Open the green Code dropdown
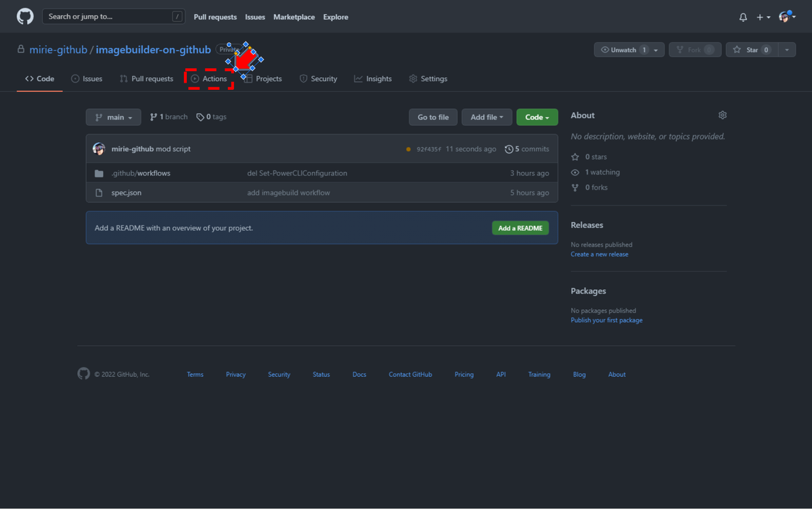 pyautogui.click(x=537, y=117)
